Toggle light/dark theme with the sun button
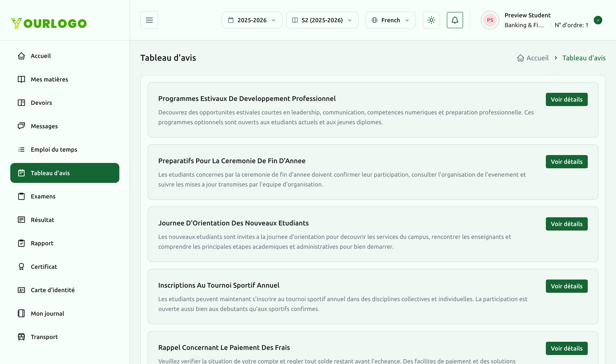This screenshot has height=364, width=616. tap(431, 20)
